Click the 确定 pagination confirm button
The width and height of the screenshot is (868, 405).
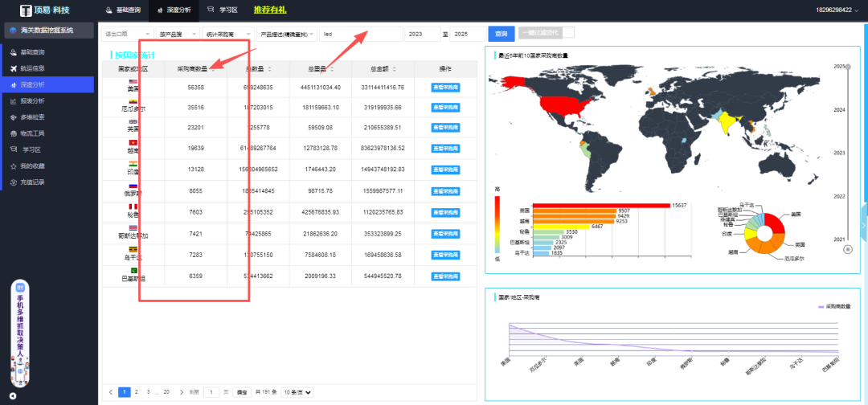coord(241,392)
